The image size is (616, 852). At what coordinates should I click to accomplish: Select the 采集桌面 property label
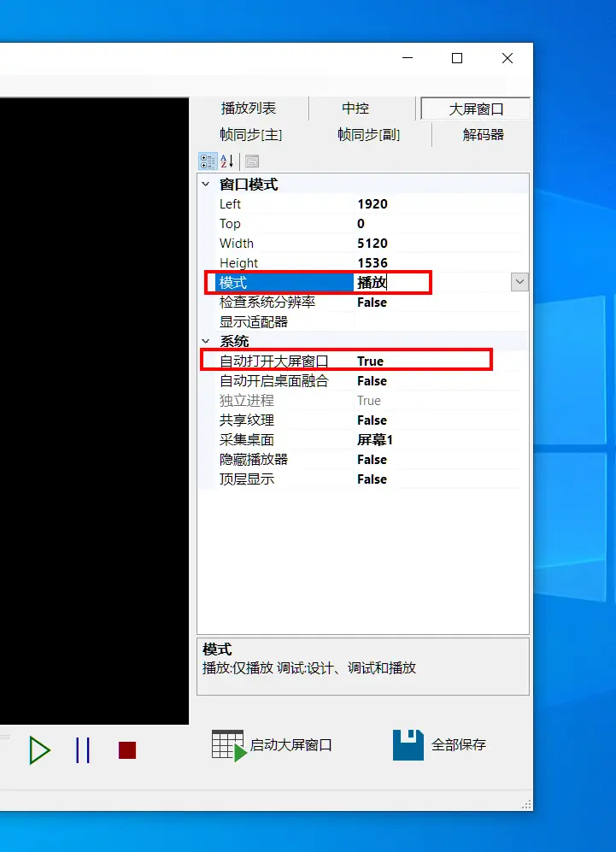point(247,440)
